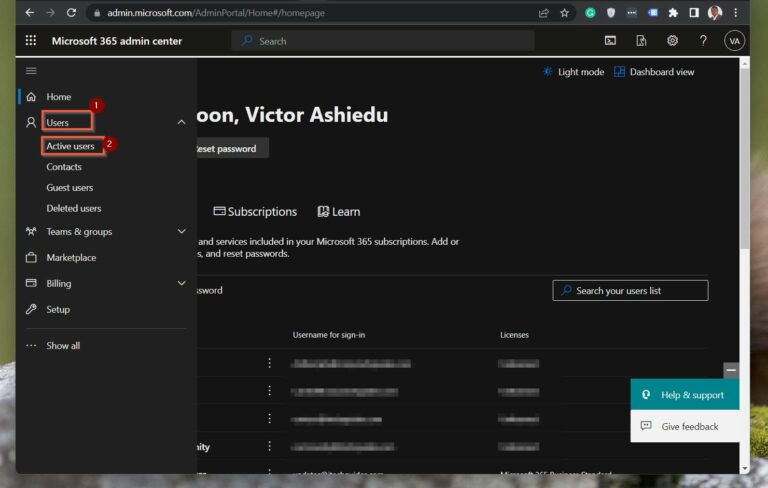Open Cloud Shell icon in header
The width and height of the screenshot is (768, 488).
click(x=610, y=41)
